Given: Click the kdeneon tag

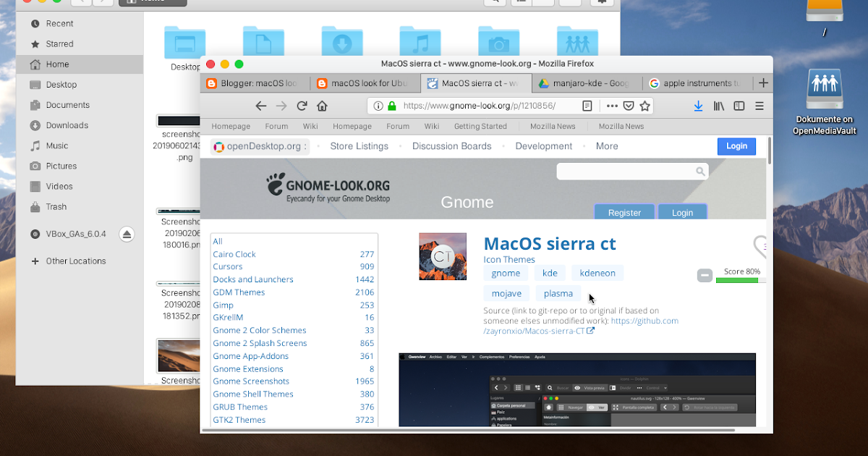Looking at the screenshot, I should (x=597, y=273).
